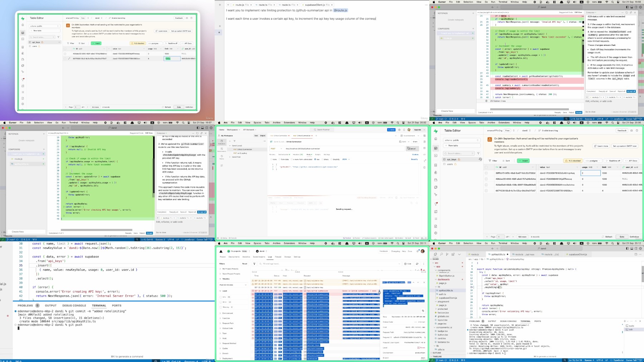The width and height of the screenshot is (644, 362).
Task: Click Beautify link in Postman body editor
Action: pos(414,159)
